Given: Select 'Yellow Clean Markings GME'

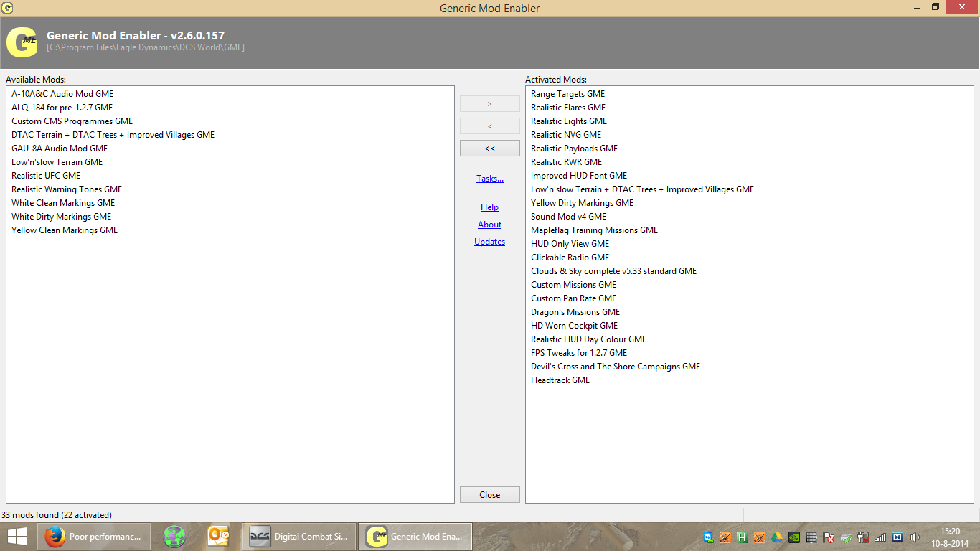Looking at the screenshot, I should [65, 230].
